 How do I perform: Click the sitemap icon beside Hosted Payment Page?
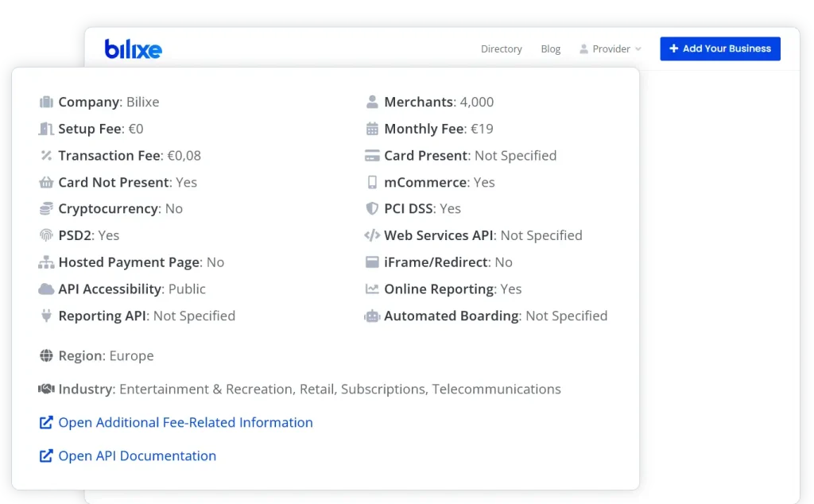[x=46, y=262]
